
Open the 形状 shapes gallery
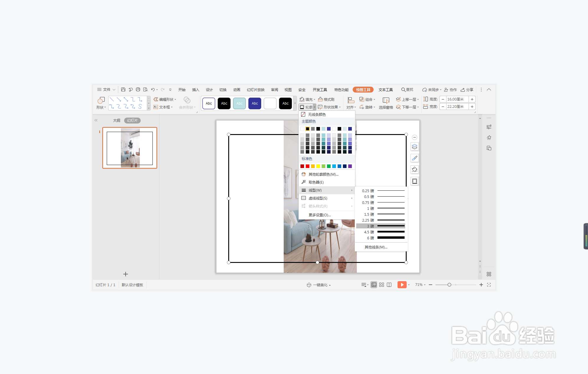[x=101, y=103]
